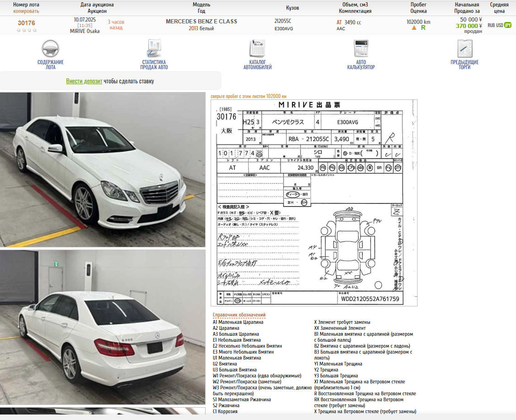516x420 pixels.
Task: Open the rear view photo of white Mercedes
Action: click(103, 327)
